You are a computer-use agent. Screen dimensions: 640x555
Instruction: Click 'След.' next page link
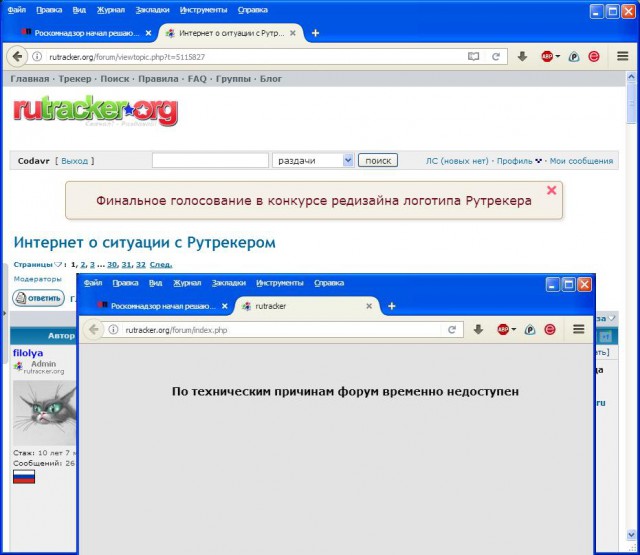point(161,264)
